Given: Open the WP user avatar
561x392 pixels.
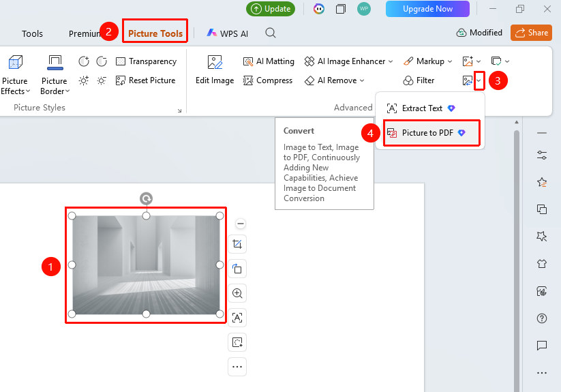Looking at the screenshot, I should 364,9.
